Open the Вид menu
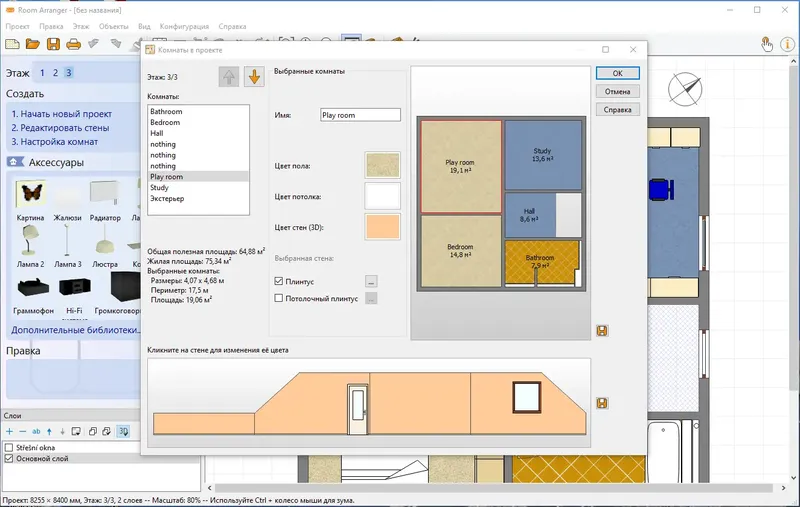This screenshot has height=507, width=800. tap(144, 27)
